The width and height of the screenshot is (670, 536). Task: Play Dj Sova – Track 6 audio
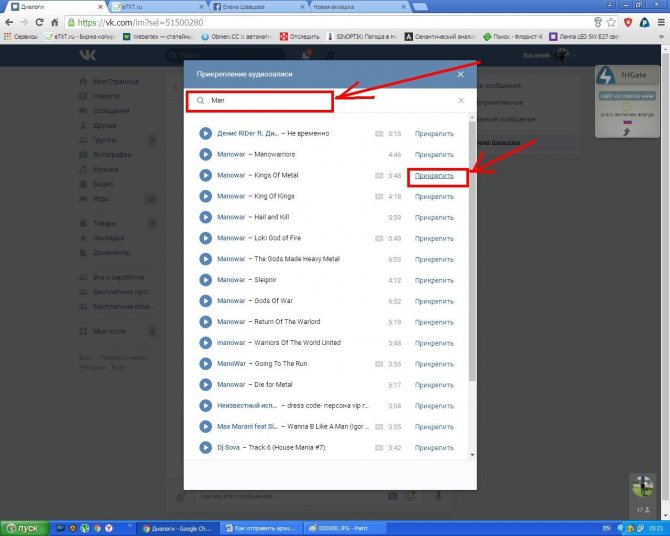coord(206,448)
